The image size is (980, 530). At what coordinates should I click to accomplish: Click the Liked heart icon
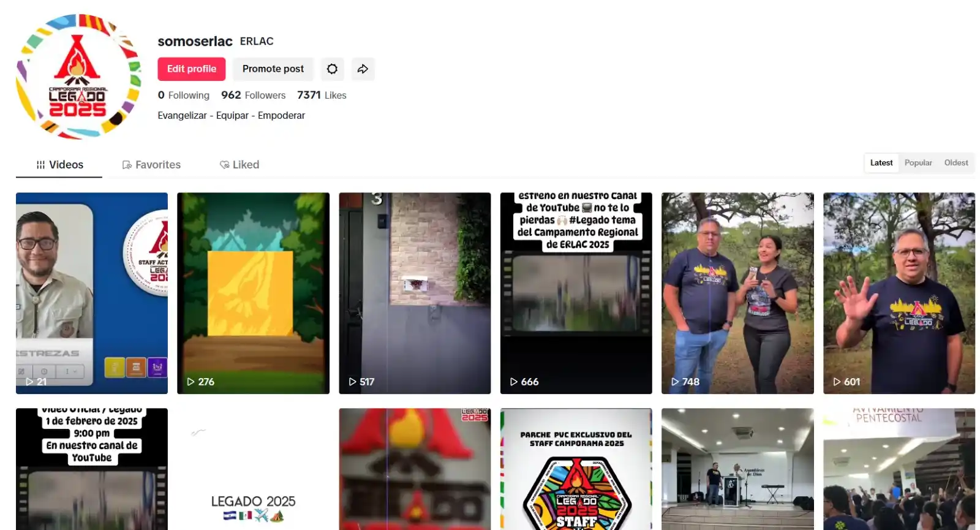[x=224, y=165]
